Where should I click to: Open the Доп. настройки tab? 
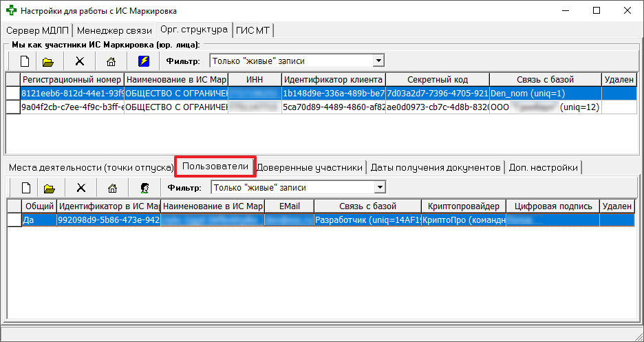tap(543, 167)
